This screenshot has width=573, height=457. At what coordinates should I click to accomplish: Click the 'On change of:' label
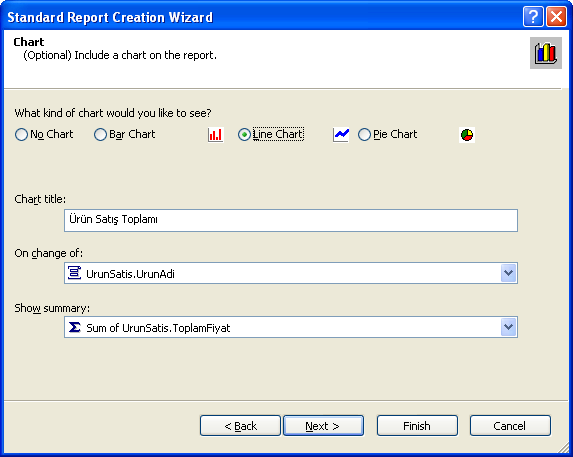[49, 253]
